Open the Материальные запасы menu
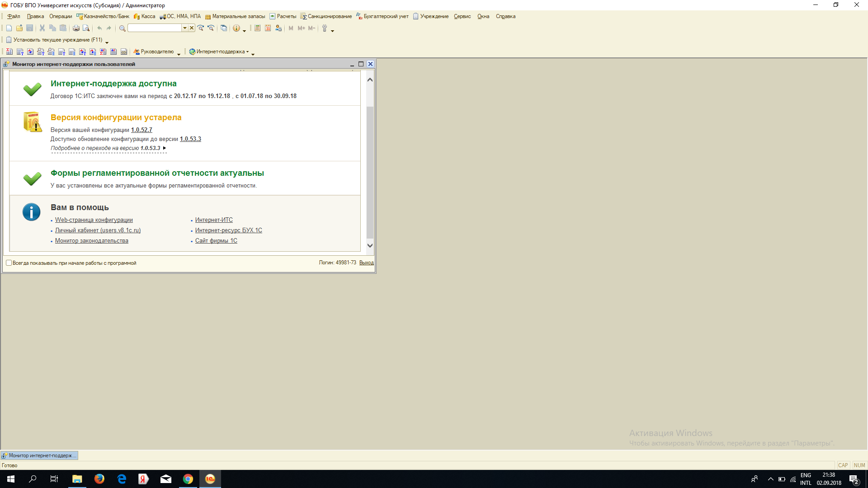Screen dimensions: 868x488 (x=235, y=16)
